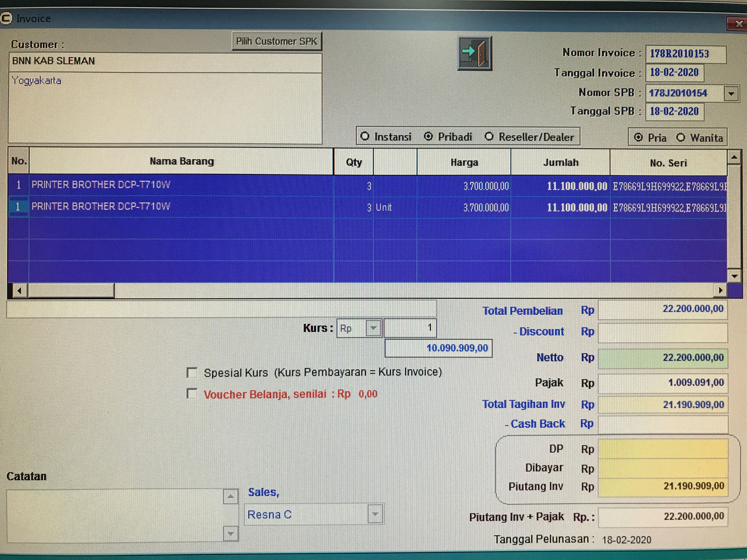Image resolution: width=747 pixels, height=560 pixels.
Task: Open the Nomor SPB dropdown
Action: point(731,94)
